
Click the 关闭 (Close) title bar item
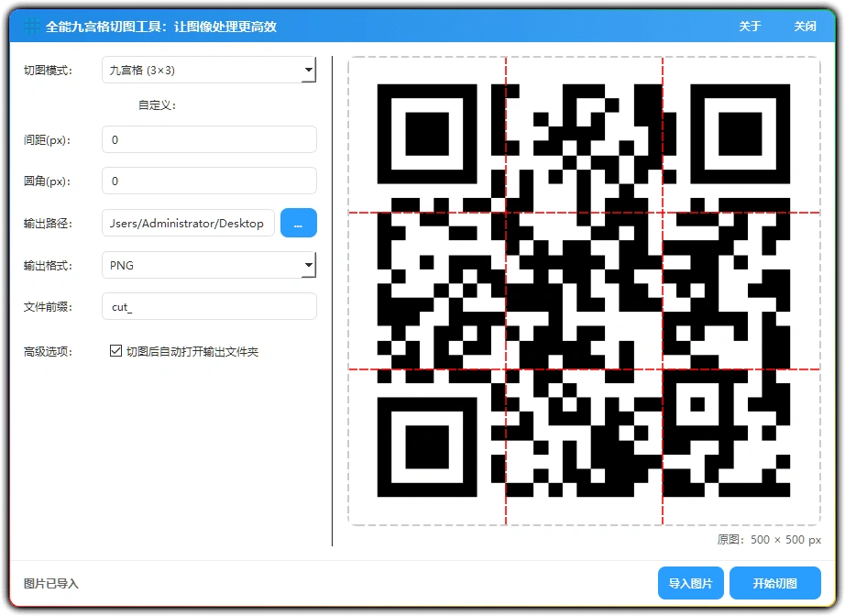(805, 27)
